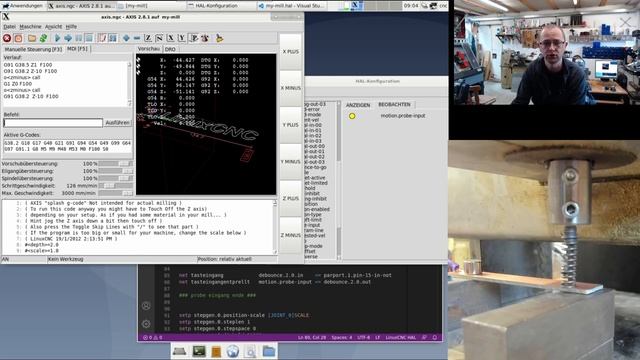Adjust the Eilgangübersteuerung slider
640x360 pixels.
click(116, 171)
